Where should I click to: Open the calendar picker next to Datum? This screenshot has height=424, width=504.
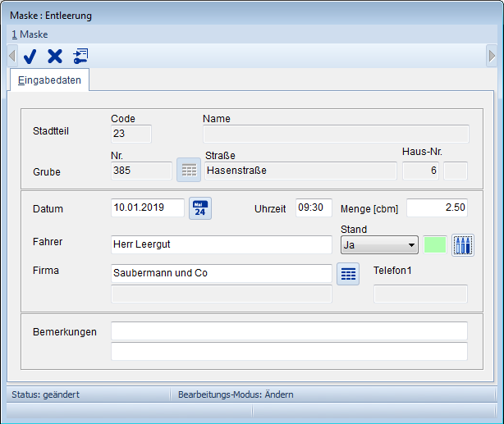200,208
